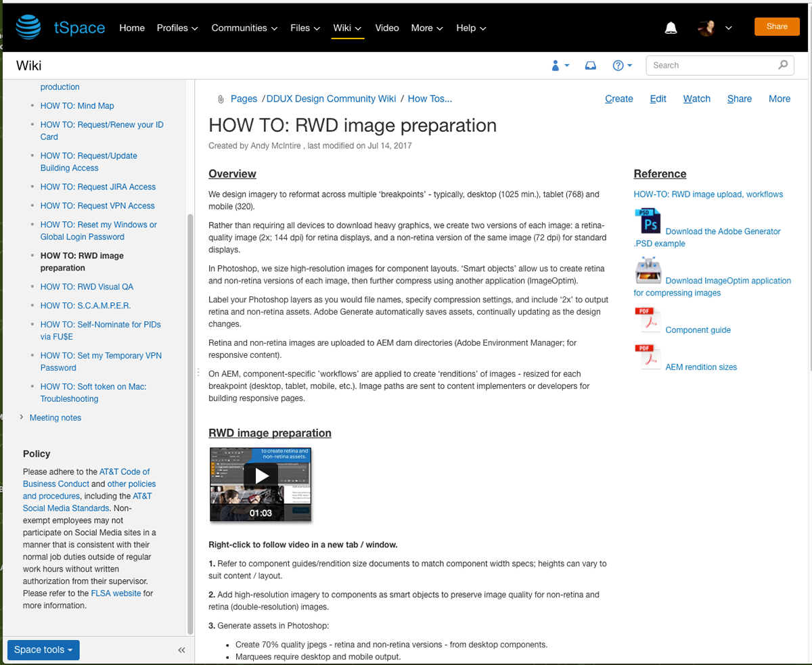Open HOW TO: Soft token on Mac
This screenshot has width=812, height=665.
[x=93, y=393]
